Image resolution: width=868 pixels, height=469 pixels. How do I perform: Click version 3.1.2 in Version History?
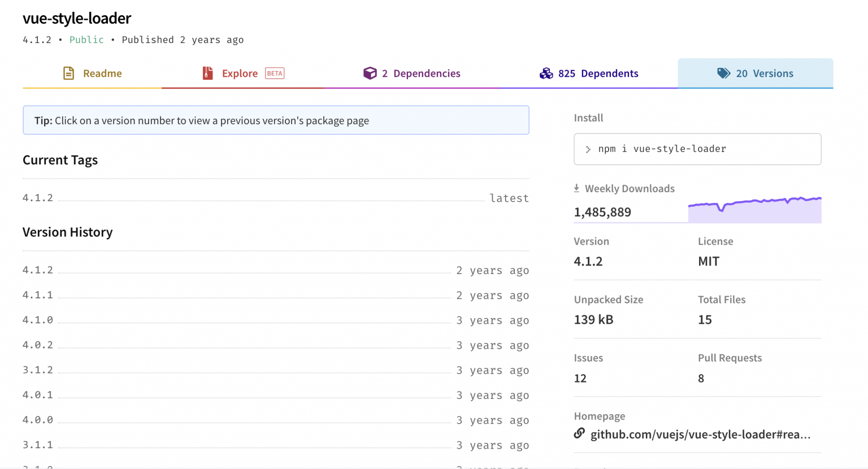[x=37, y=370]
